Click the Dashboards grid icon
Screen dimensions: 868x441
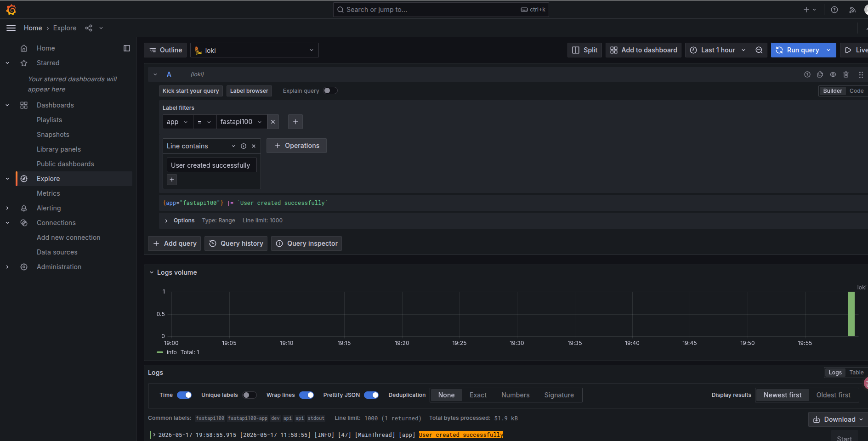[x=24, y=105]
